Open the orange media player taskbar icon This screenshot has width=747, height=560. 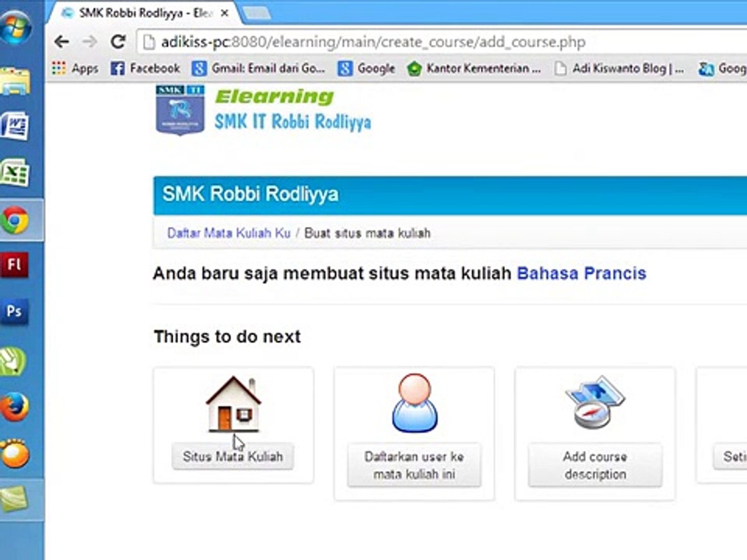[x=15, y=454]
